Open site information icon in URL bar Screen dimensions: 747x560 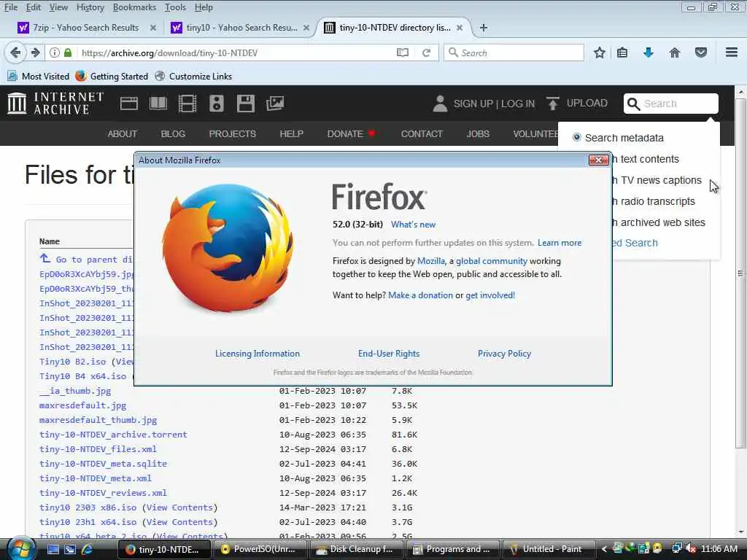pyautogui.click(x=55, y=52)
